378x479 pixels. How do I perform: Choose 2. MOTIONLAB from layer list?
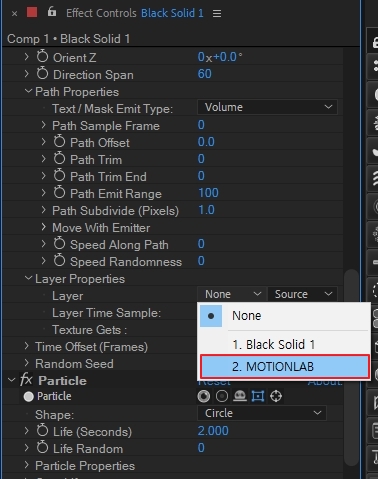pos(285,367)
